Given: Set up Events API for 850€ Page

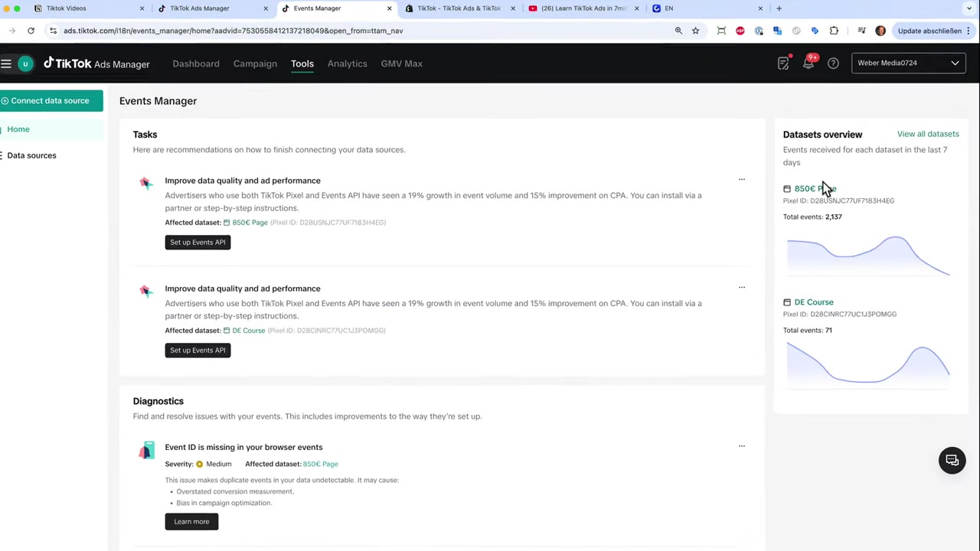Looking at the screenshot, I should coord(198,242).
